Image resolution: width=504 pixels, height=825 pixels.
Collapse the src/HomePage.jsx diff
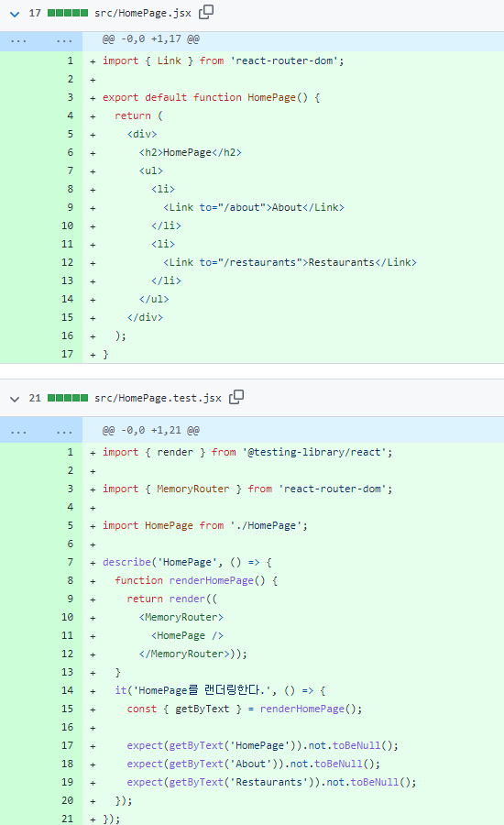click(x=15, y=14)
